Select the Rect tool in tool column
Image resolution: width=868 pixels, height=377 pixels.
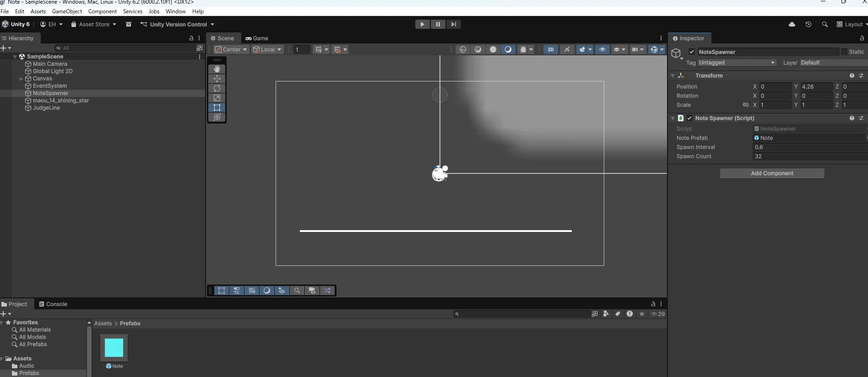coord(217,108)
